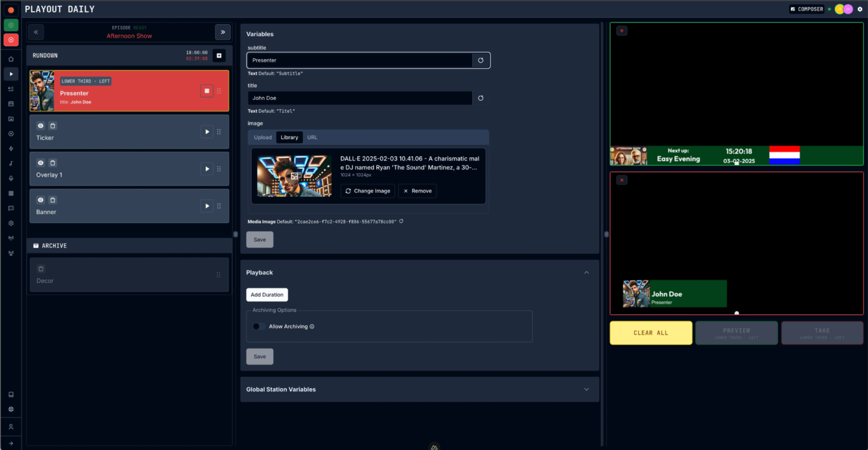Go to the previous episode
This screenshot has height=450, width=868.
pos(36,32)
